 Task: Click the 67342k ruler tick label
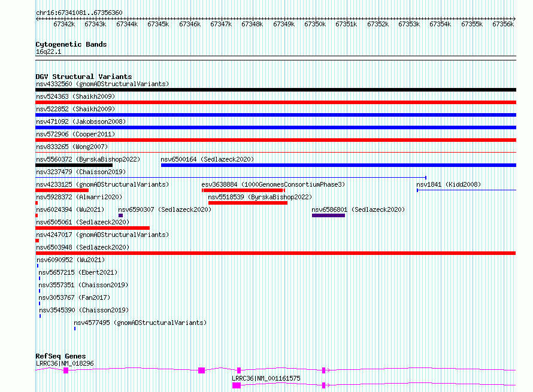point(64,25)
